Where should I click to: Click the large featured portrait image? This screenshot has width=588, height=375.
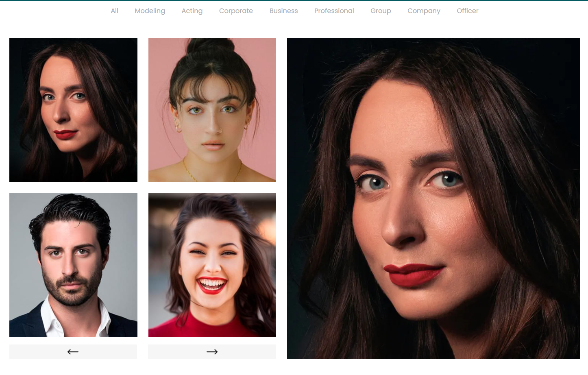point(433,198)
